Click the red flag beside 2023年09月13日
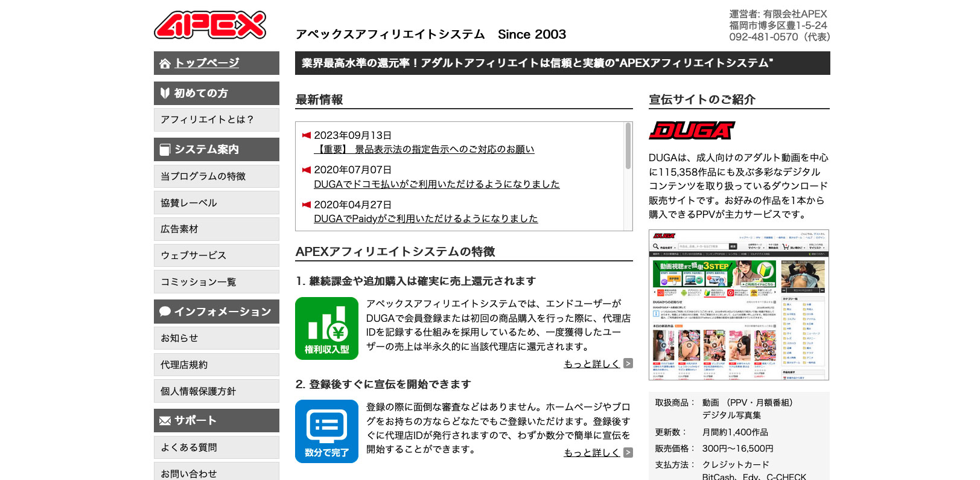This screenshot has height=480, width=980. (307, 135)
